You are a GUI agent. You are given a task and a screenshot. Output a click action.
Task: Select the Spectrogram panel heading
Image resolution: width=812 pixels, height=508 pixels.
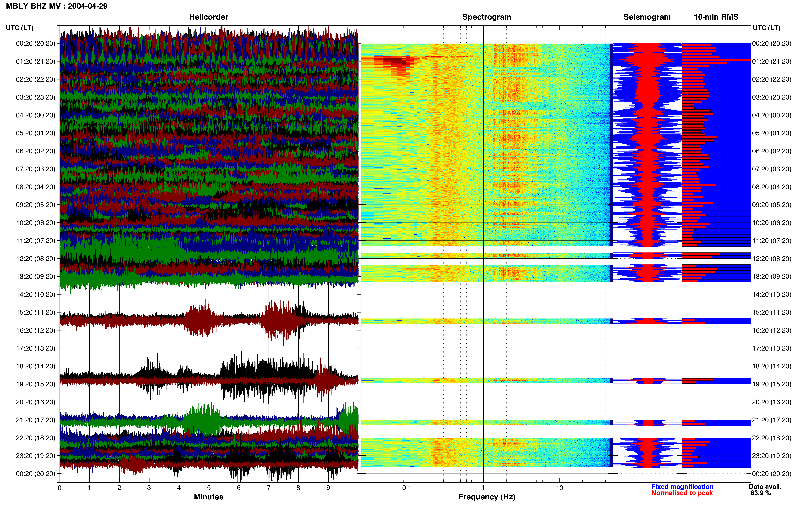tap(487, 17)
